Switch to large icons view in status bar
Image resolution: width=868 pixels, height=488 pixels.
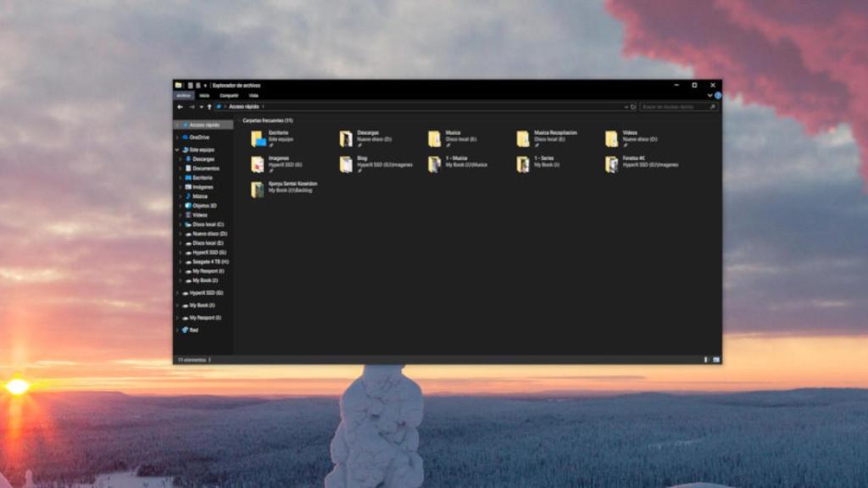tap(717, 359)
